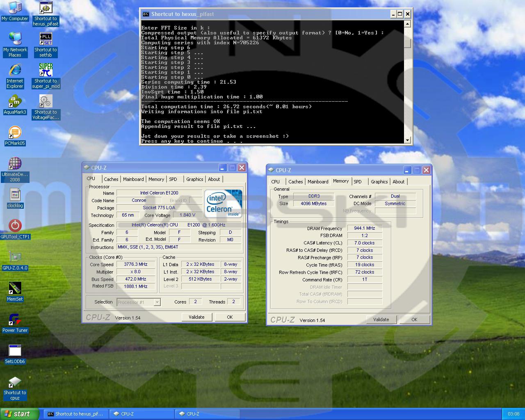Image resolution: width=525 pixels, height=420 pixels.
Task: Open Caches tab in right CPU-Z
Action: (x=295, y=182)
